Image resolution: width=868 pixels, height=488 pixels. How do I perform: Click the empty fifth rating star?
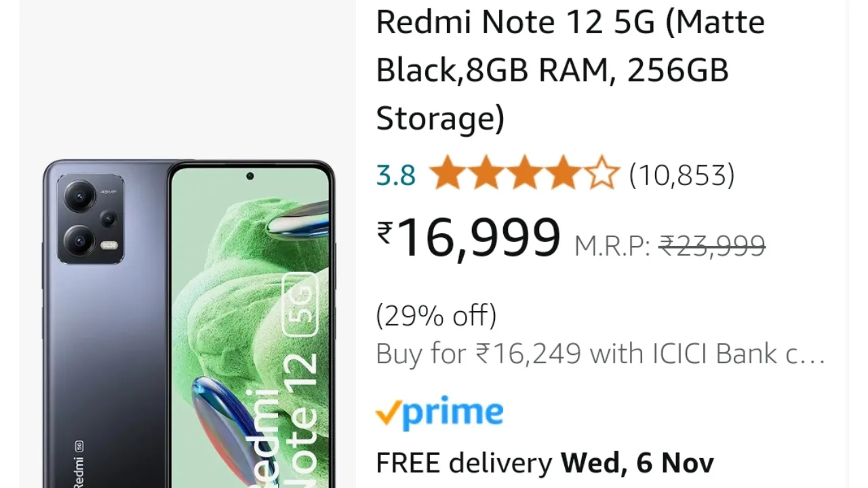tap(601, 174)
